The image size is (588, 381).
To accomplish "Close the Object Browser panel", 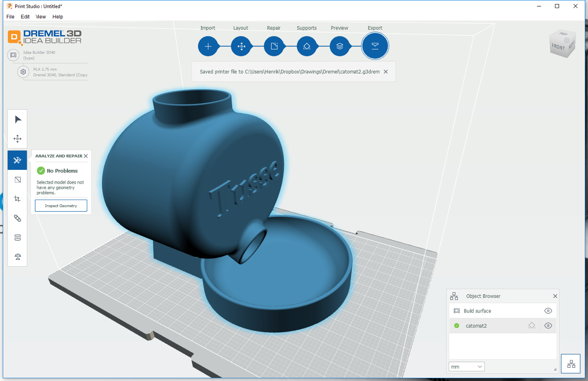I will coord(555,296).
